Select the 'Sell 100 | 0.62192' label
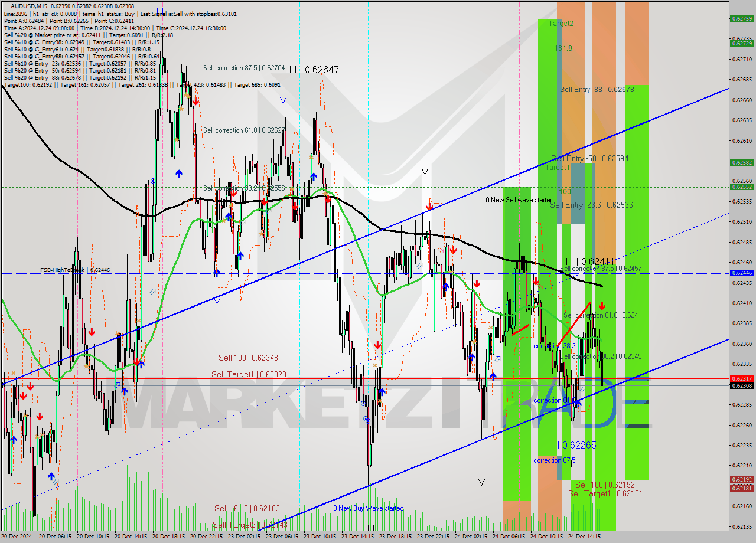 (604, 485)
